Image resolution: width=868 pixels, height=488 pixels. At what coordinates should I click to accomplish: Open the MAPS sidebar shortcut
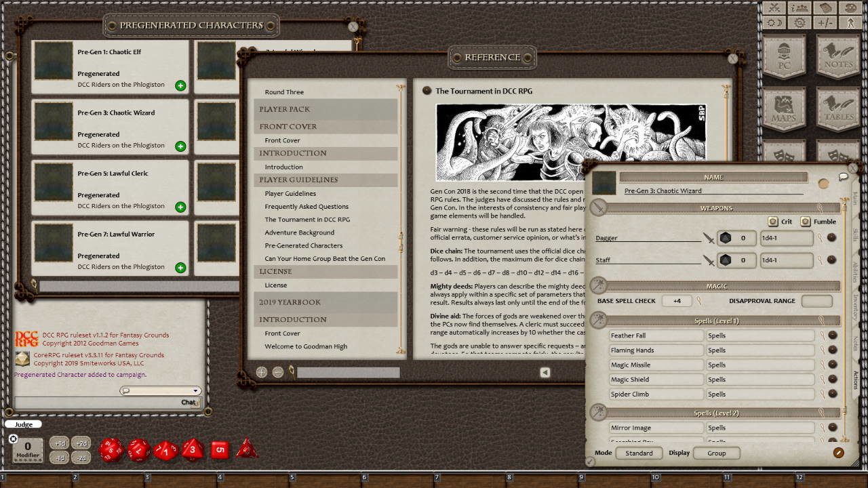pyautogui.click(x=785, y=108)
